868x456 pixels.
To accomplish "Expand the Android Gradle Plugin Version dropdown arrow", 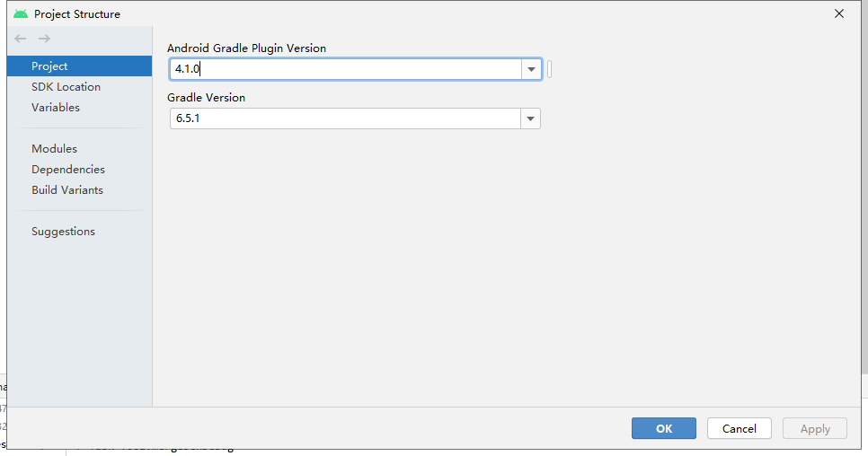I will 531,69.
